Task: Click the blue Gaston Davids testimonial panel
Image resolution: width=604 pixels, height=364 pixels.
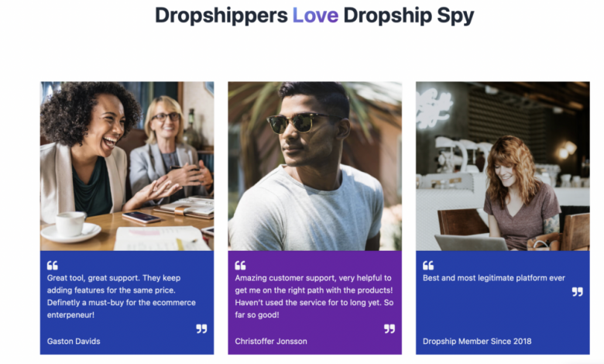Action: [x=127, y=303]
